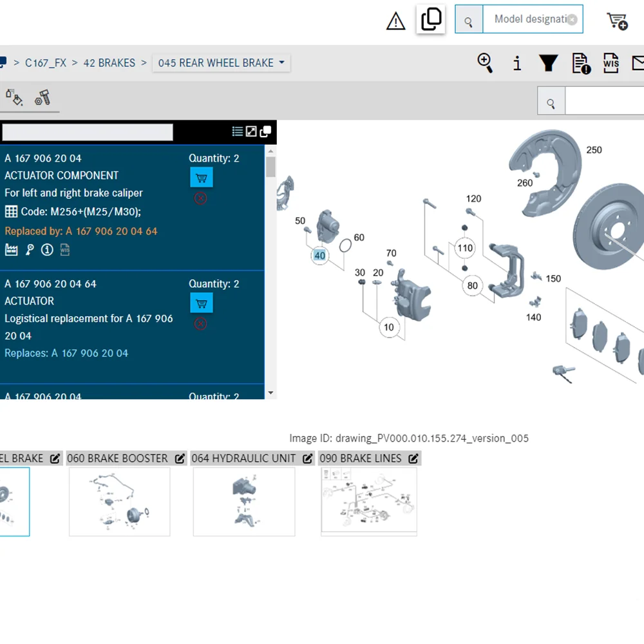
Task: Select callout 80 in drawing
Action: coord(472,285)
